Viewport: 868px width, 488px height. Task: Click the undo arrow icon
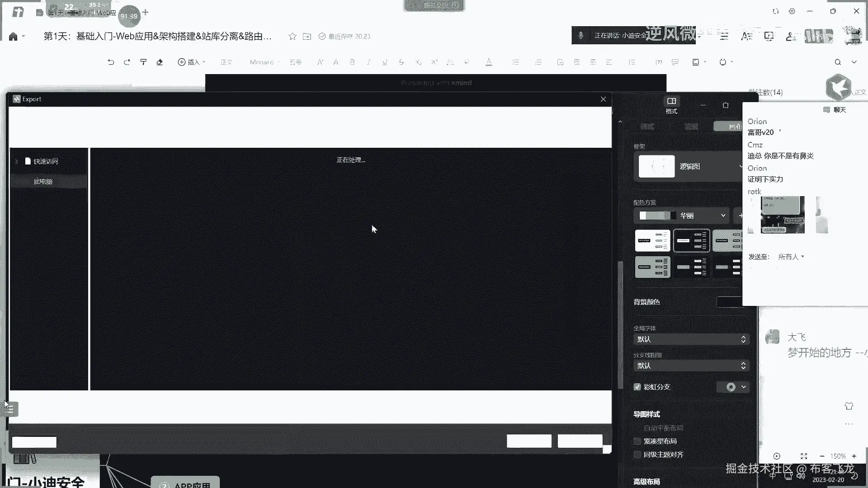[x=111, y=62]
